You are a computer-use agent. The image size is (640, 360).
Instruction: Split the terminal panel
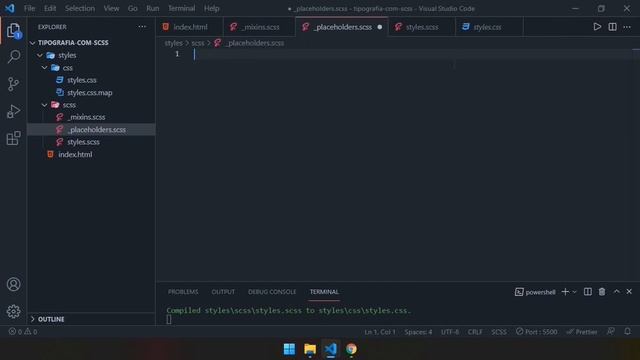588,291
